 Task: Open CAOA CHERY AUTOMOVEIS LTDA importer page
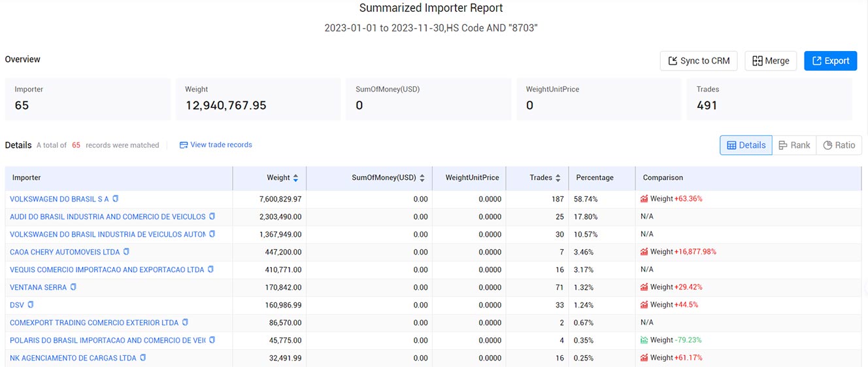[x=65, y=252]
